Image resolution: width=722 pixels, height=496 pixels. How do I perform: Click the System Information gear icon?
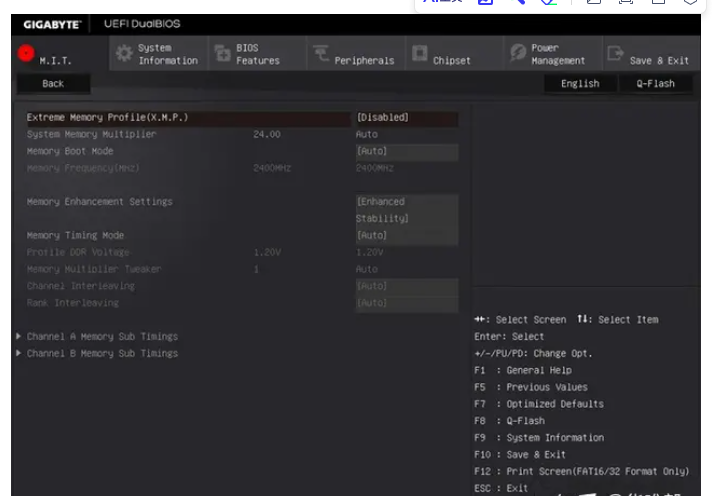[x=124, y=54]
